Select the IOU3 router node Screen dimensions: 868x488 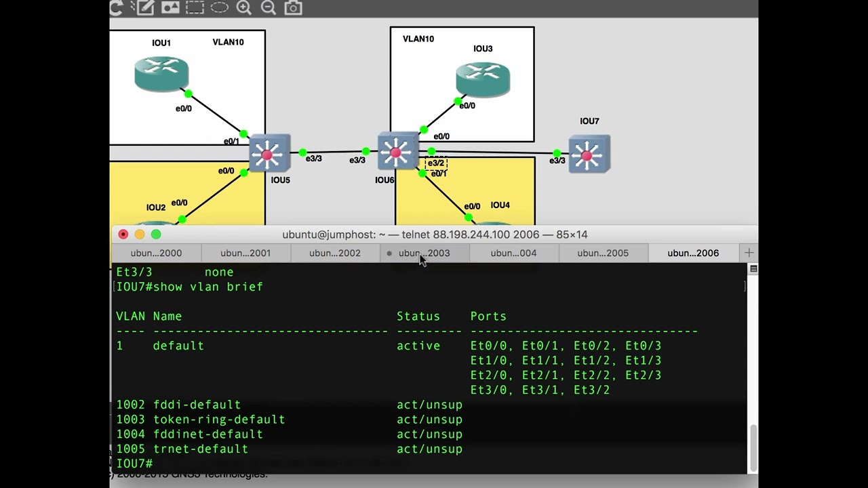click(483, 80)
